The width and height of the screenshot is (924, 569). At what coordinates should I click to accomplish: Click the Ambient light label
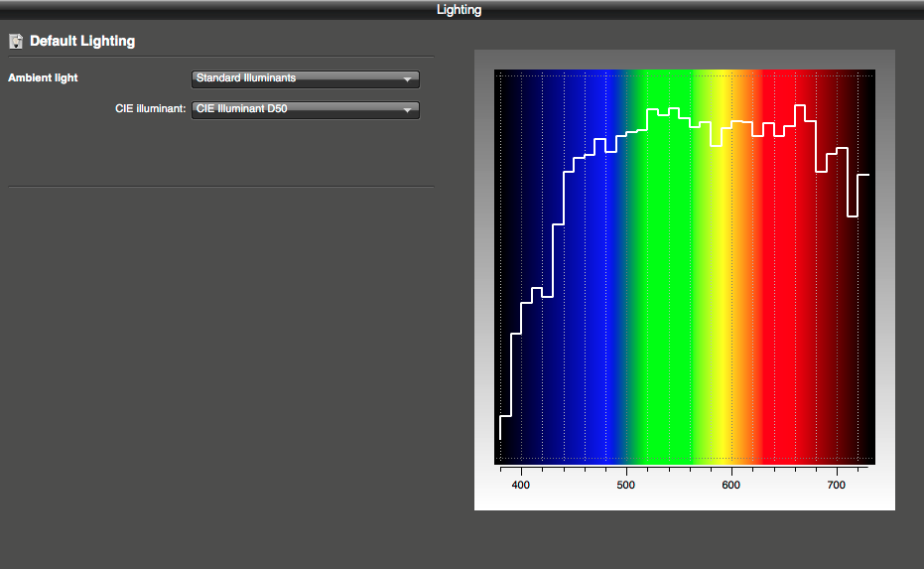click(x=43, y=77)
